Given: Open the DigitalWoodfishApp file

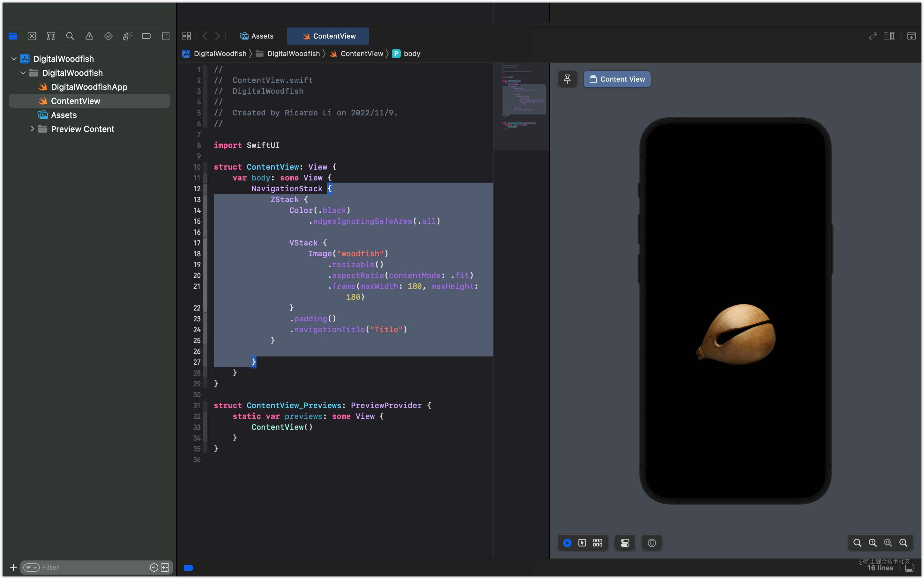Looking at the screenshot, I should click(89, 87).
